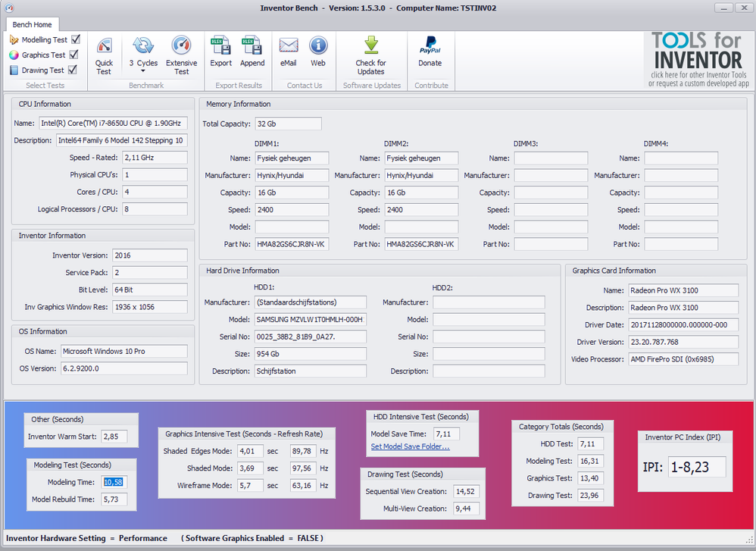Open the Web contact icon

coord(317,52)
